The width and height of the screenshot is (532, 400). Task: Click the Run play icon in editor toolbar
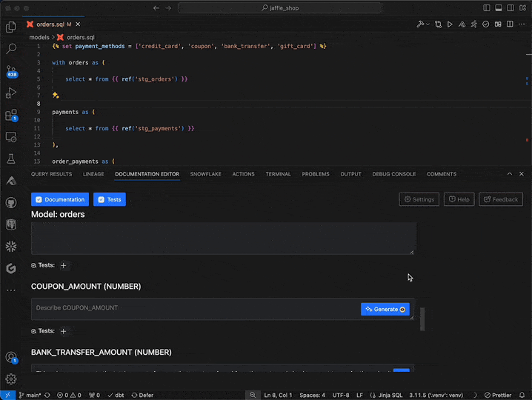tap(450, 24)
